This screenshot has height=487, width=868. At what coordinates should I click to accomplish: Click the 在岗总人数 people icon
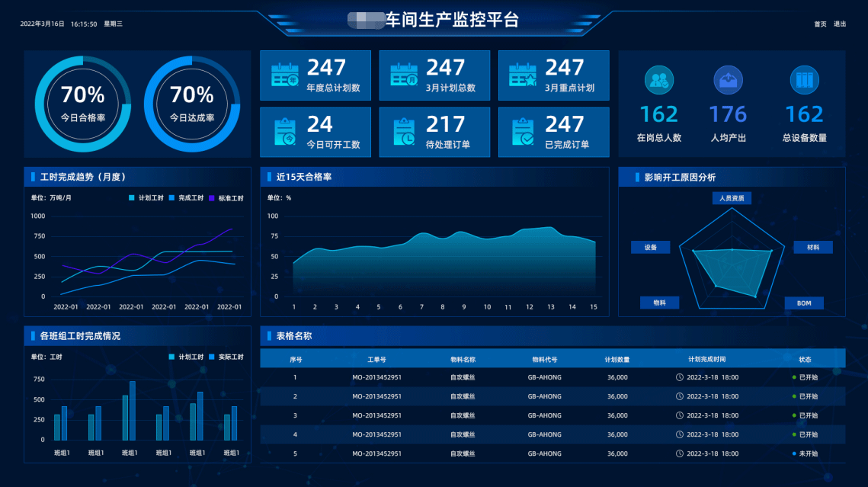pyautogui.click(x=658, y=80)
